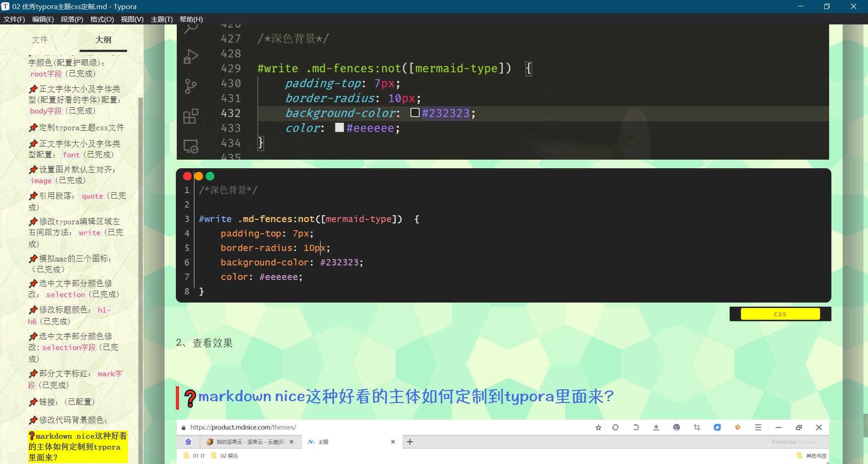This screenshot has width=868, height=464.
Task: Go to outline item body字段 font config
Action: pos(75,100)
